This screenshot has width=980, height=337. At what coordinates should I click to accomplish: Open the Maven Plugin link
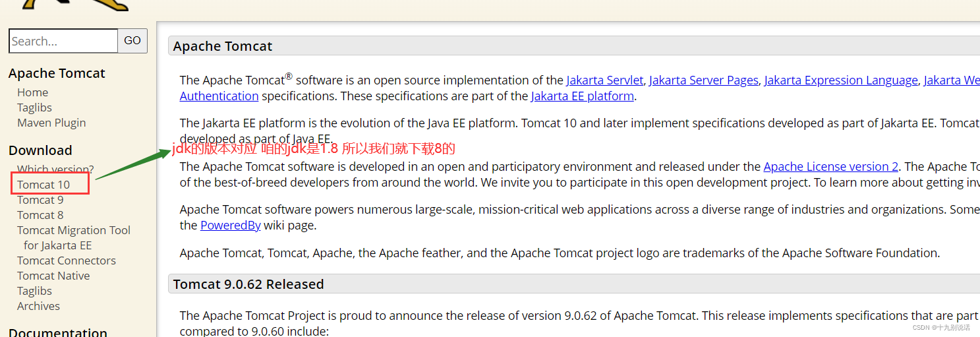pos(51,123)
